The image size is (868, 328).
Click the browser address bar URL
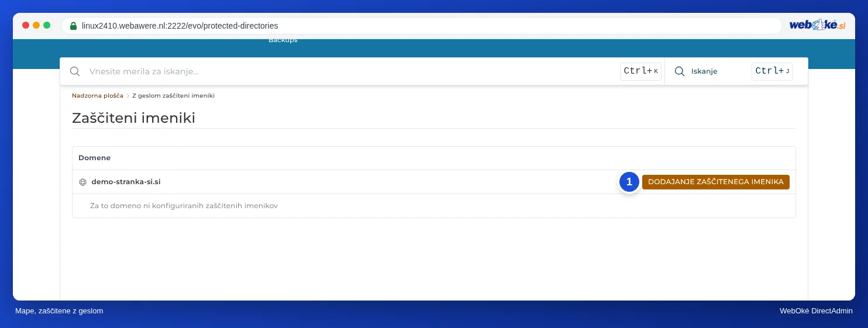[180, 26]
